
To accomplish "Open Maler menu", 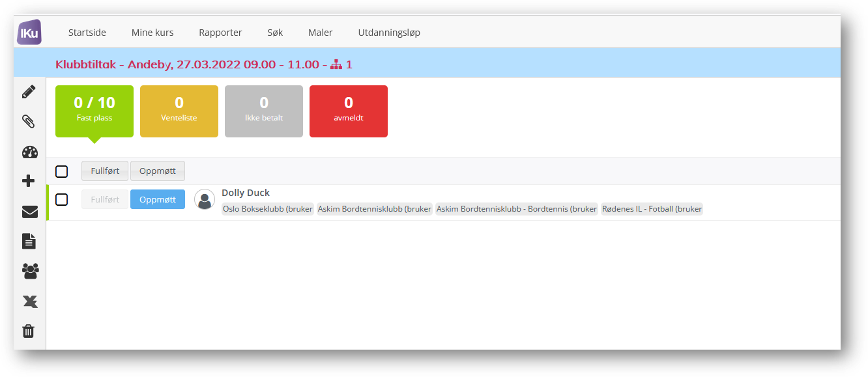I will [321, 33].
